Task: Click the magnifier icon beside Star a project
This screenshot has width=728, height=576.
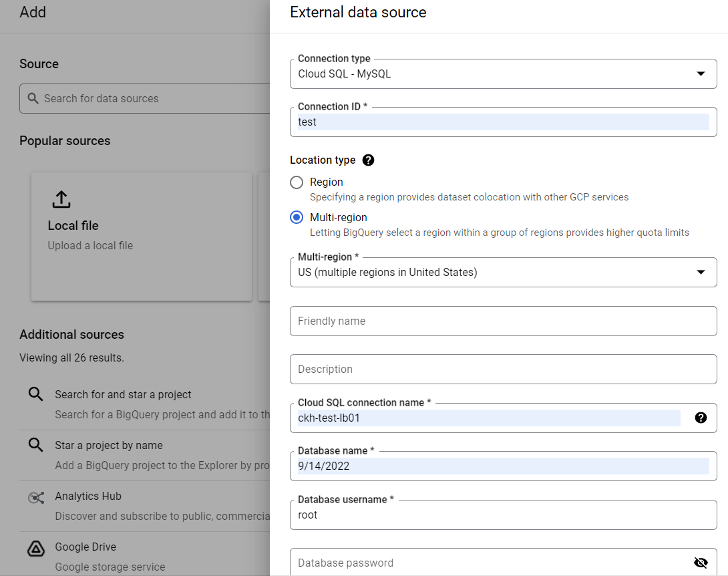Action: click(x=36, y=446)
